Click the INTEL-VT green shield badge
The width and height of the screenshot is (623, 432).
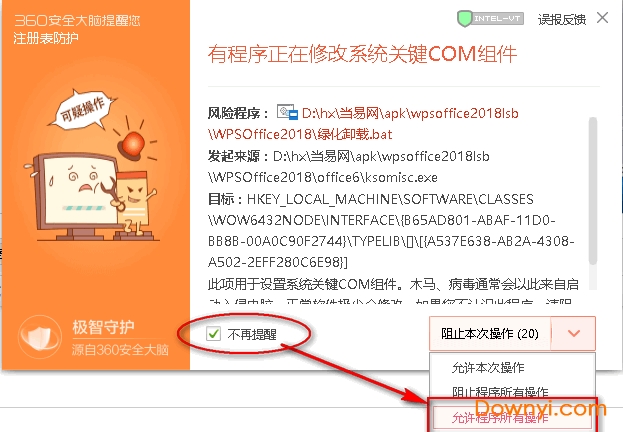(490, 19)
